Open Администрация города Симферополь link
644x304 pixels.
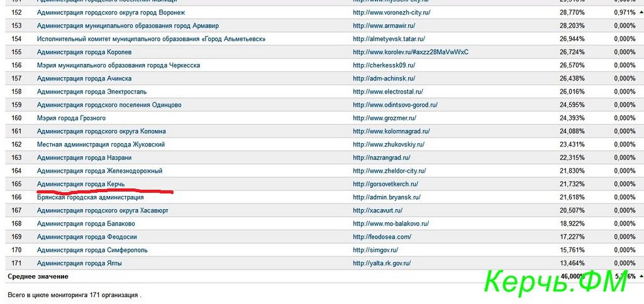pos(92,250)
